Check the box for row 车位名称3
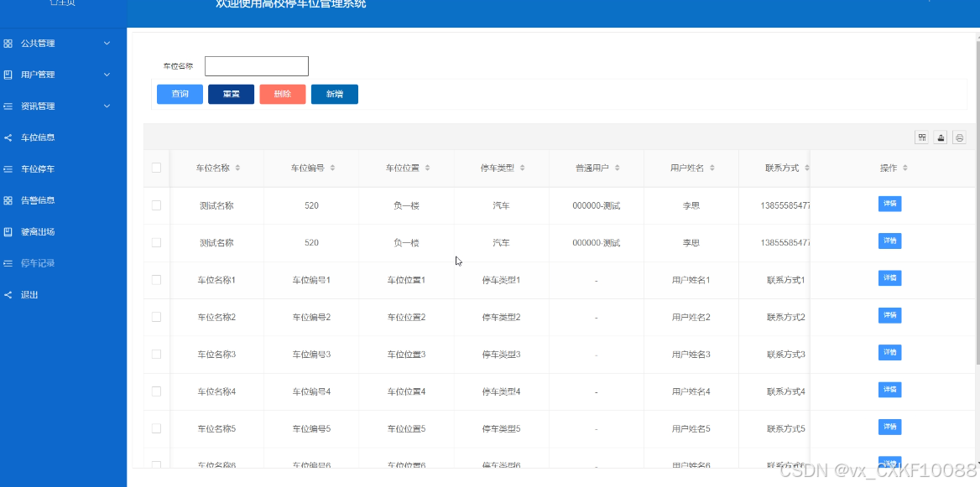Viewport: 980px width, 487px height. [156, 354]
